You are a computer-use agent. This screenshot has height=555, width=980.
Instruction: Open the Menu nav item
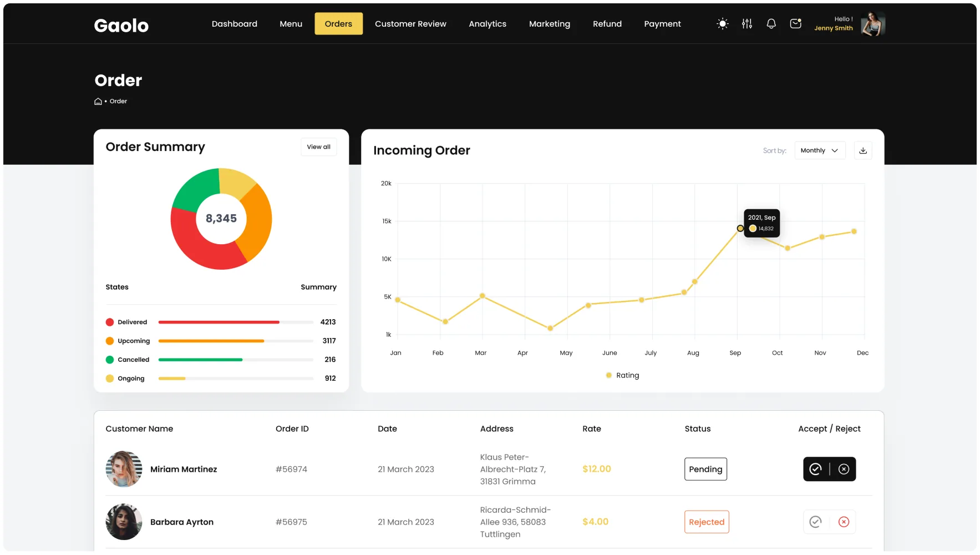(x=291, y=24)
